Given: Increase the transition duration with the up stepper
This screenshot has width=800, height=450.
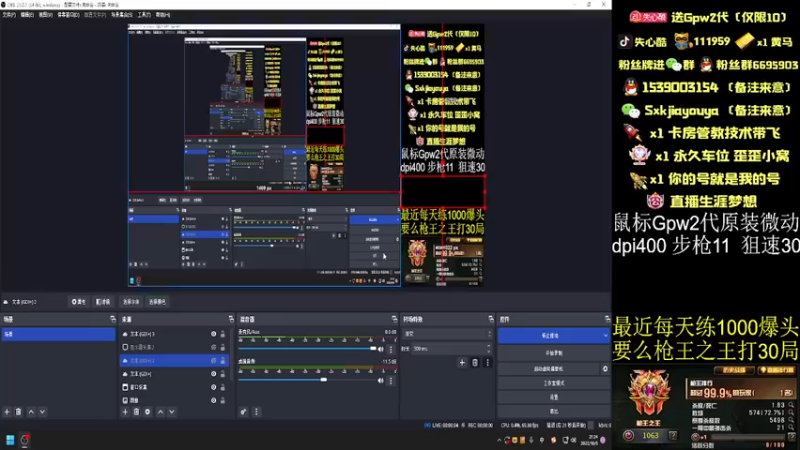Looking at the screenshot, I should (489, 346).
